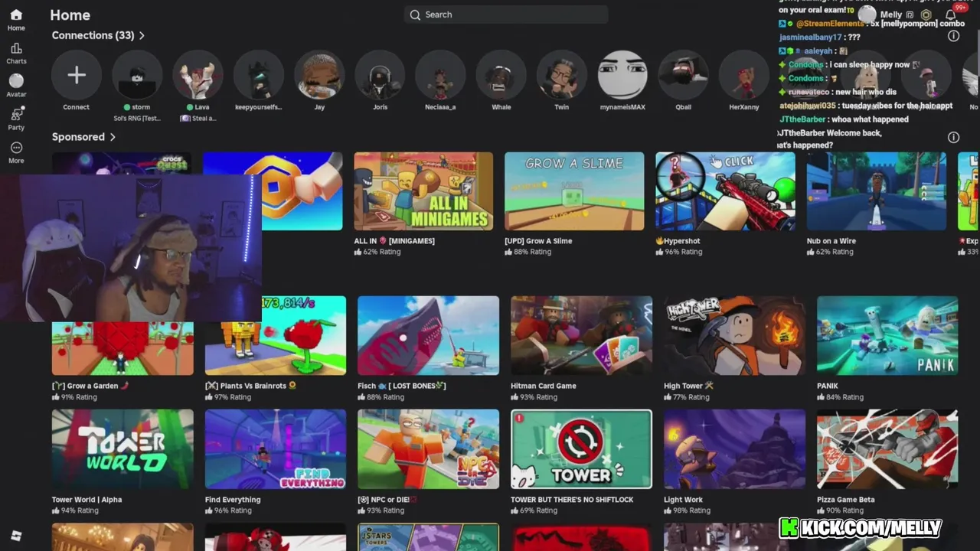Open storm's connection avatar
The image size is (980, 551).
(x=137, y=75)
